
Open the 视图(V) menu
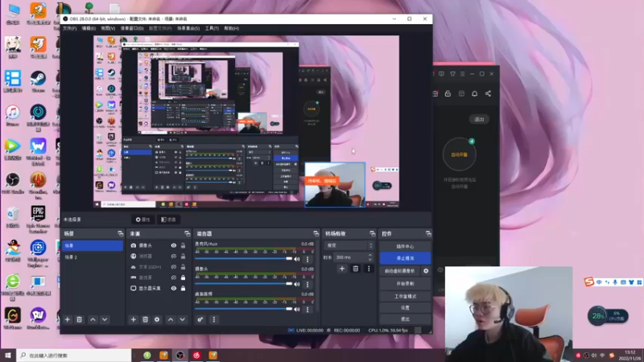coord(108,28)
